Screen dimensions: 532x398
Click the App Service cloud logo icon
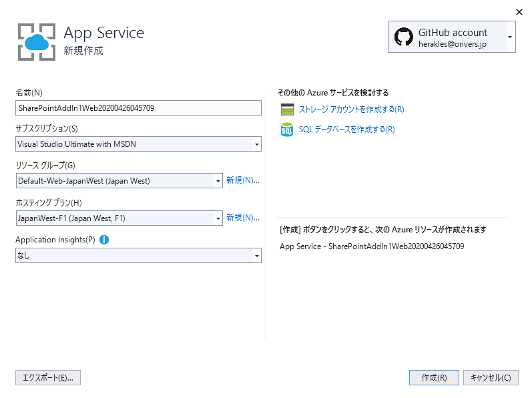coord(35,41)
